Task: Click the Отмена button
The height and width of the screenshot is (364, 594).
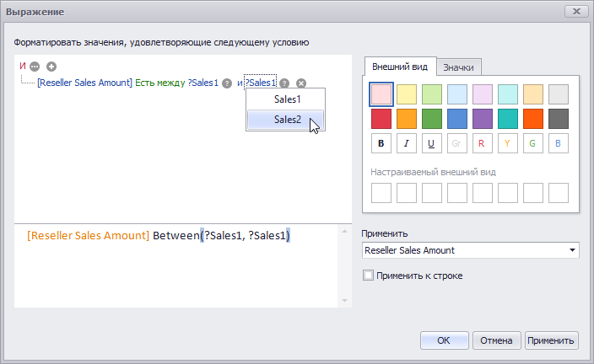Action: (x=496, y=340)
